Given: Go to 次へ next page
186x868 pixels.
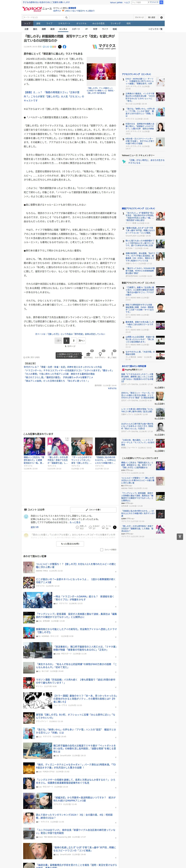Looking at the screenshot, I should pos(81,341).
